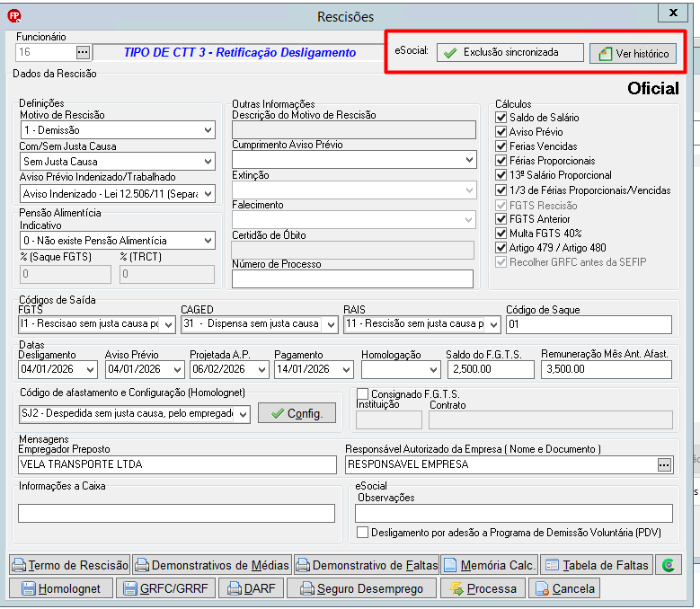
Task: Open Pagamento date picker
Action: pyautogui.click(x=347, y=370)
